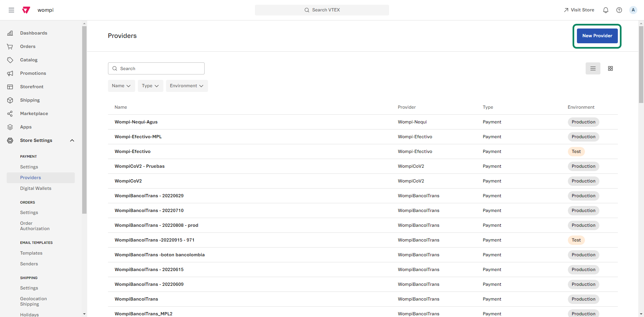Open the help question mark icon
The width and height of the screenshot is (644, 317).
tap(619, 10)
